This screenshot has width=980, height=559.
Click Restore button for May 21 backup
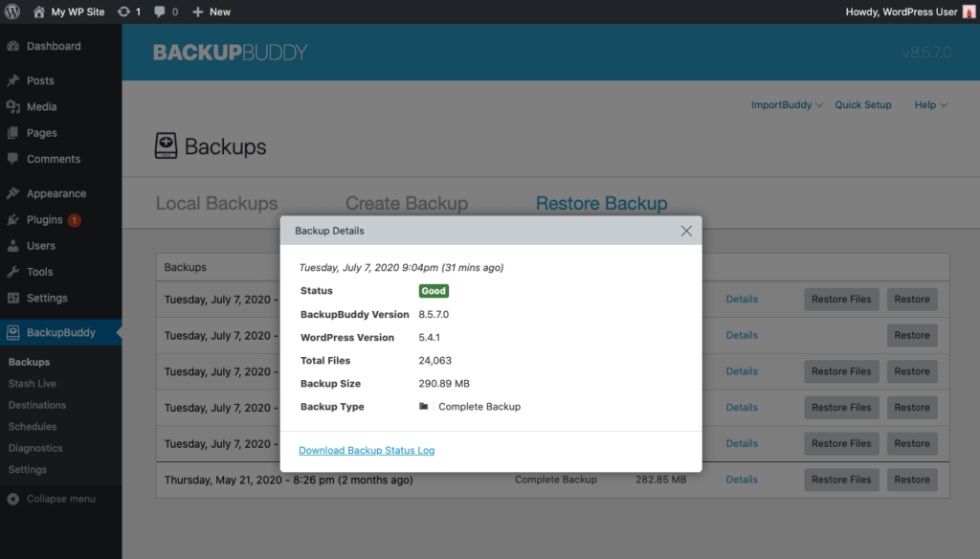(x=912, y=480)
